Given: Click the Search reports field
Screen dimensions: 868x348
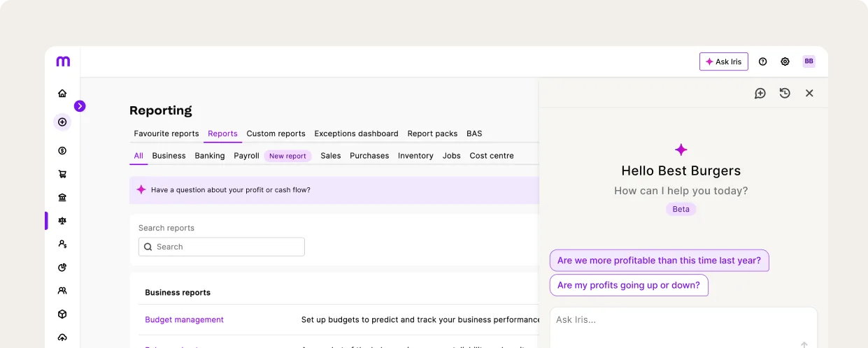Looking at the screenshot, I should click(222, 247).
